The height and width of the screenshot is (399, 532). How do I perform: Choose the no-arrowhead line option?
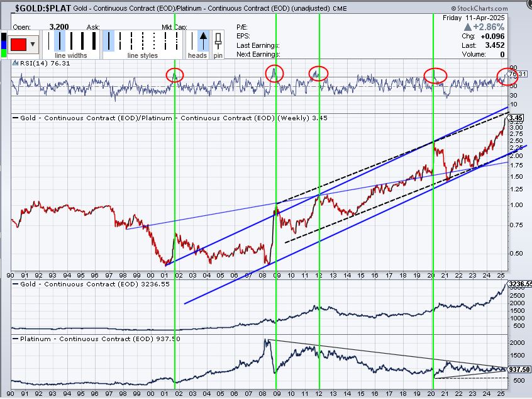coord(192,41)
